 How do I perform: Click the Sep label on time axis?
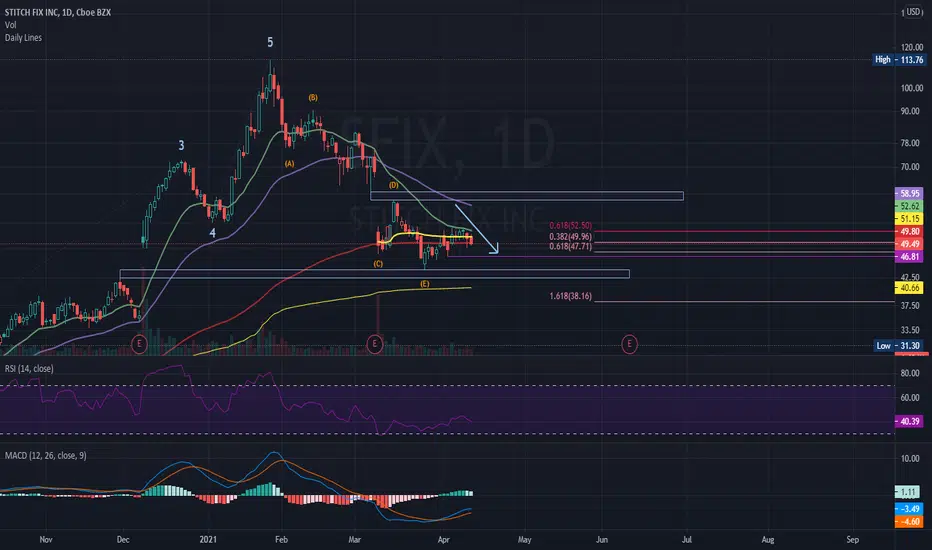pos(852,540)
